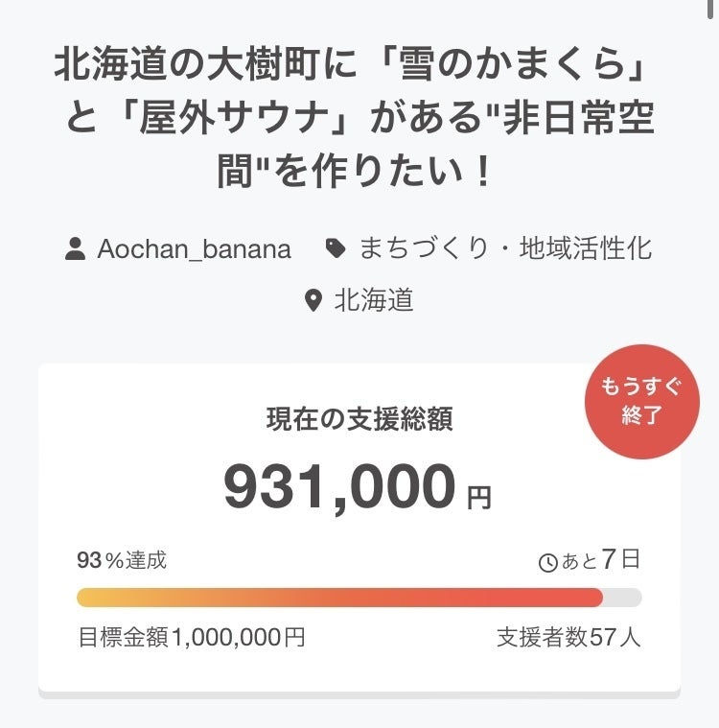Click the gray unfilled end of progress bar
This screenshot has width=719, height=728.
click(x=622, y=598)
